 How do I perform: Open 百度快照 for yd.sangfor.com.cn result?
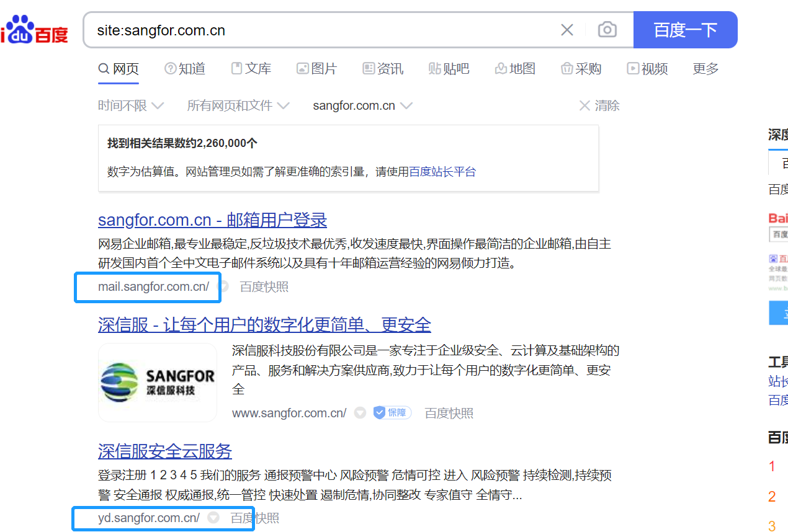(x=255, y=518)
